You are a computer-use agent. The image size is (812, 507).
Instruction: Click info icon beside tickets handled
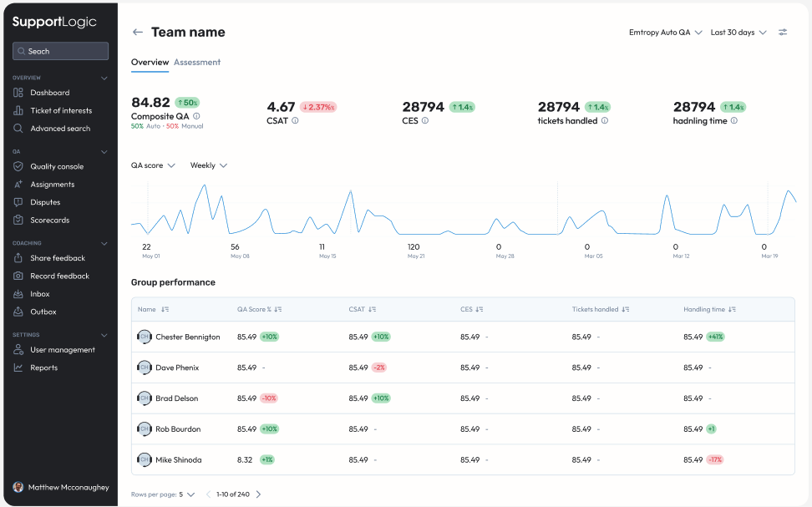[x=604, y=120]
